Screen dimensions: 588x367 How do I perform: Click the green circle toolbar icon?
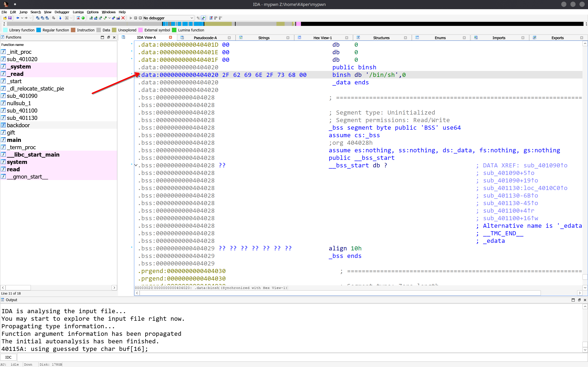(x=83, y=18)
